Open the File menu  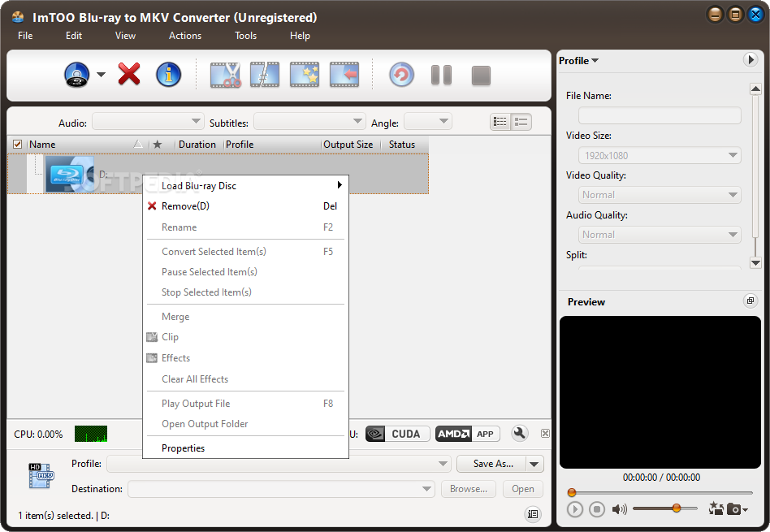point(25,36)
